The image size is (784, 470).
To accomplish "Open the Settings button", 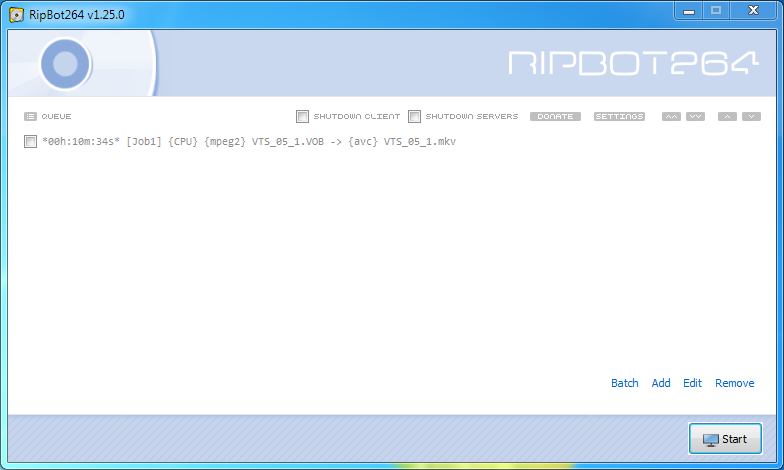I will click(x=619, y=116).
